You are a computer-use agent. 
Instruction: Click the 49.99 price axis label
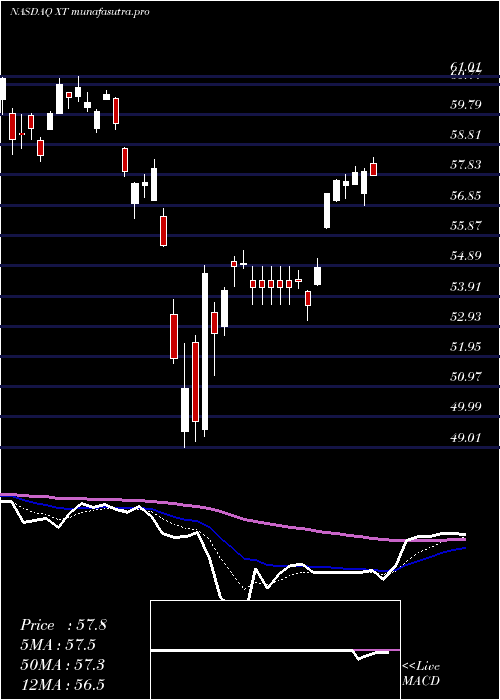click(466, 407)
